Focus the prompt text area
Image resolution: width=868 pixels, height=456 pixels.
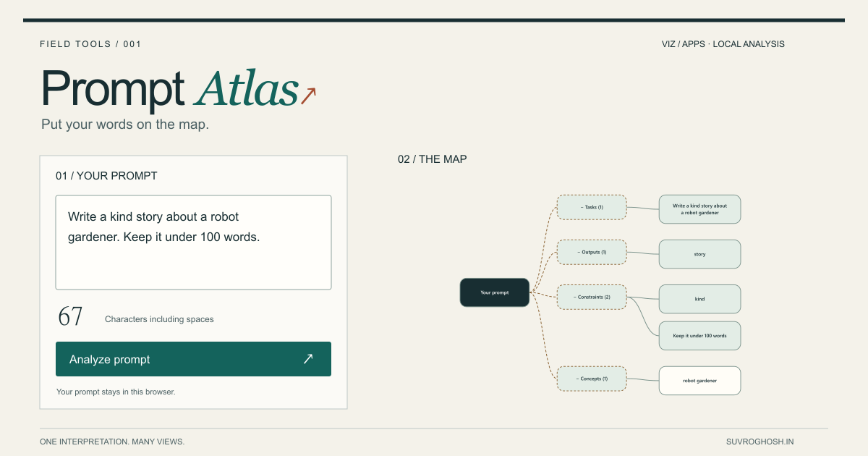click(193, 242)
